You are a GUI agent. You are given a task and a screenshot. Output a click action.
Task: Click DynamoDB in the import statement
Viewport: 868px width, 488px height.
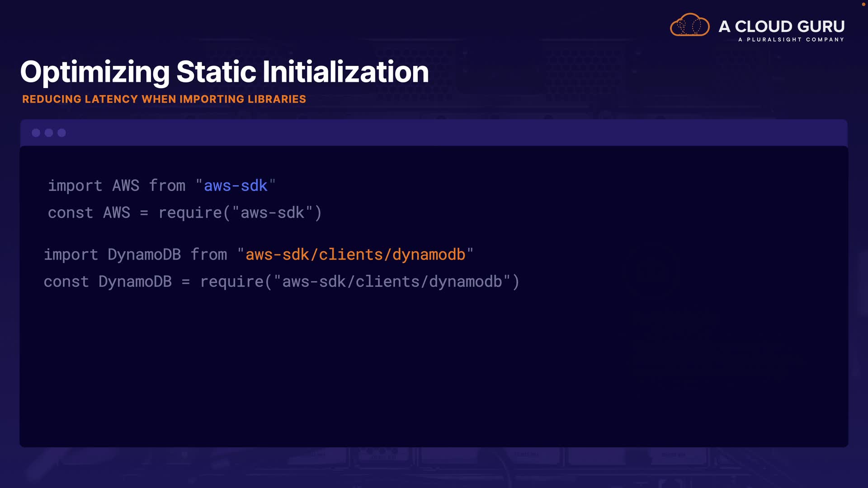(144, 255)
